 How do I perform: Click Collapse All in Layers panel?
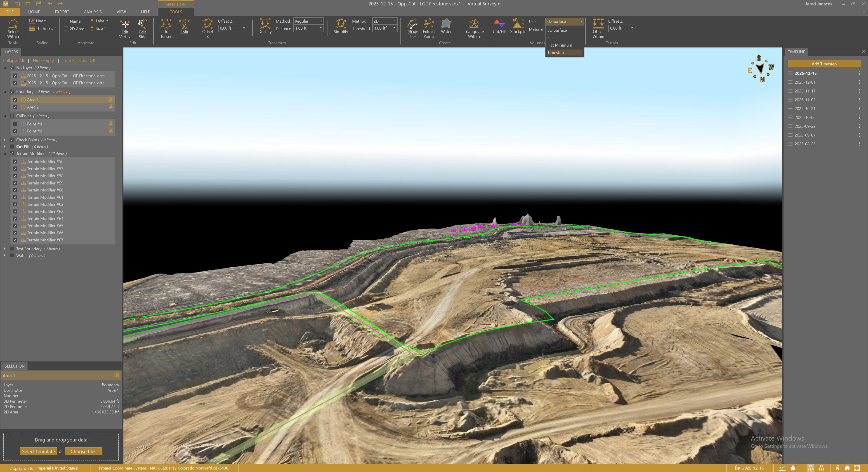pos(14,60)
